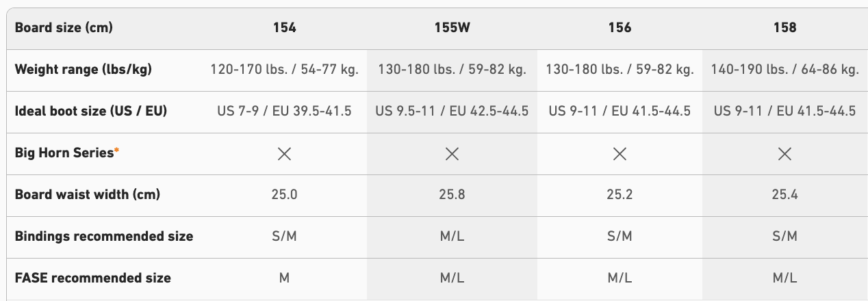The width and height of the screenshot is (868, 301).
Task: Pick the 158 board size header
Action: point(784,28)
